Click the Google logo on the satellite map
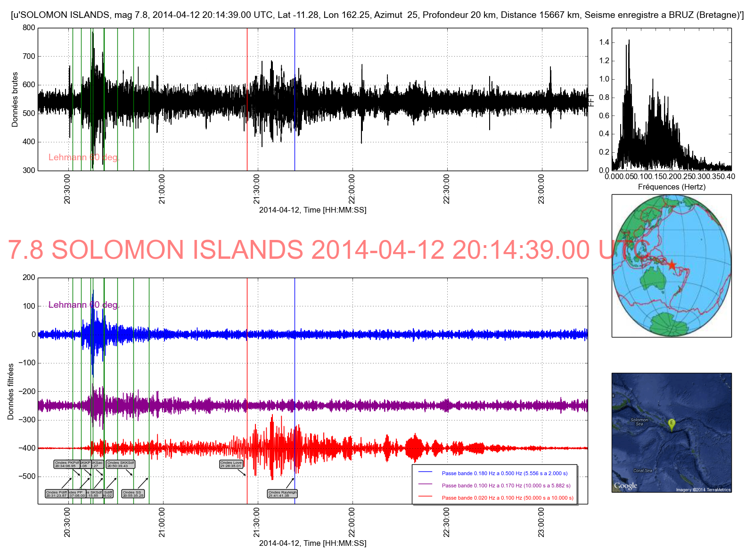The image size is (754, 560). pos(625,486)
